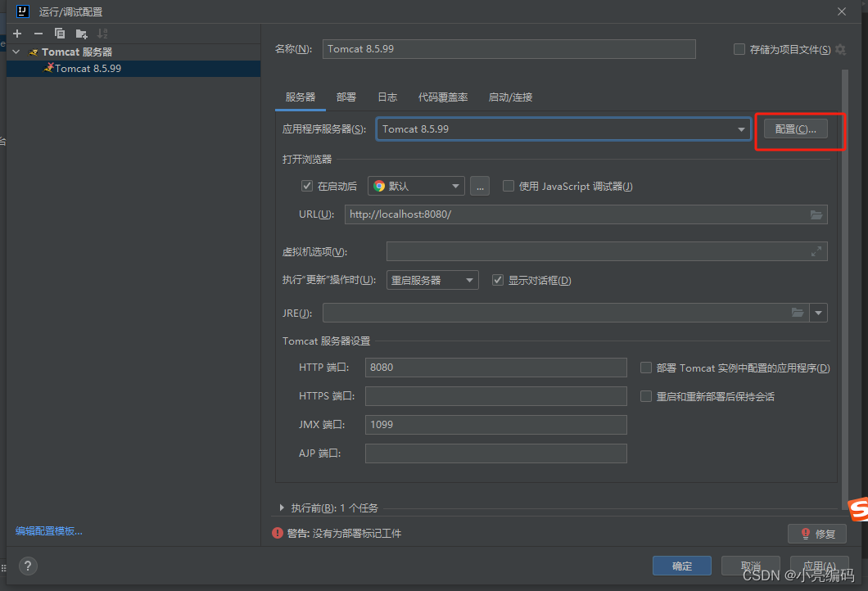
Task: Open the 应用程序服务器 Tomcat 8.5.99 dropdown
Action: [563, 129]
